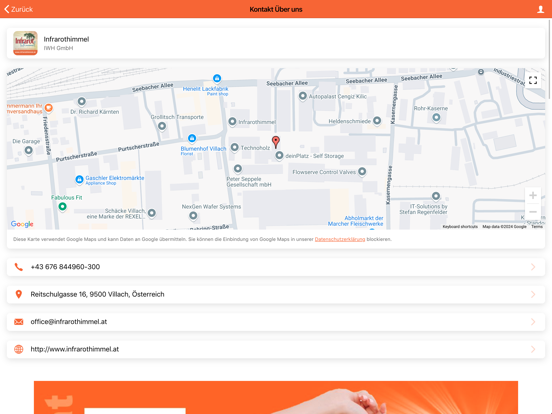Open address Reitschulgasse 16 Villach
552x414 pixels.
tap(276, 294)
